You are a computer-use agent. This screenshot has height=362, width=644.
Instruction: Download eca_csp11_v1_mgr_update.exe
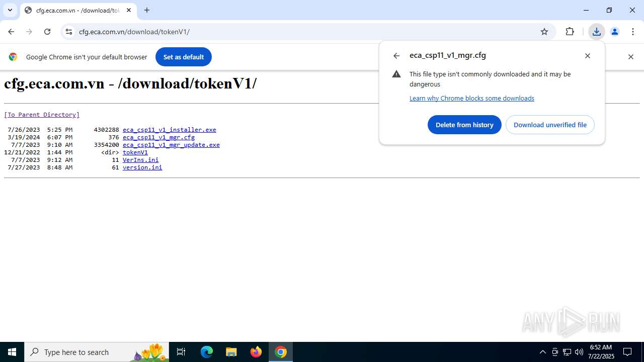tap(171, 145)
